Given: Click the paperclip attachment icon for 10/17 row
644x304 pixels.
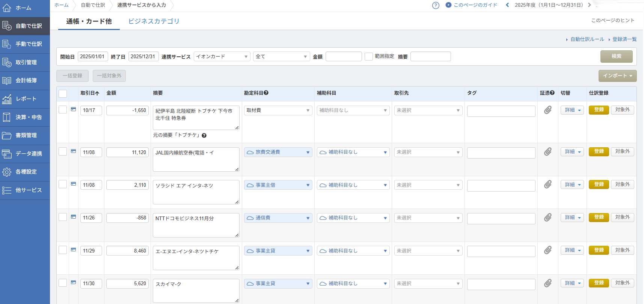Looking at the screenshot, I should pos(548,110).
